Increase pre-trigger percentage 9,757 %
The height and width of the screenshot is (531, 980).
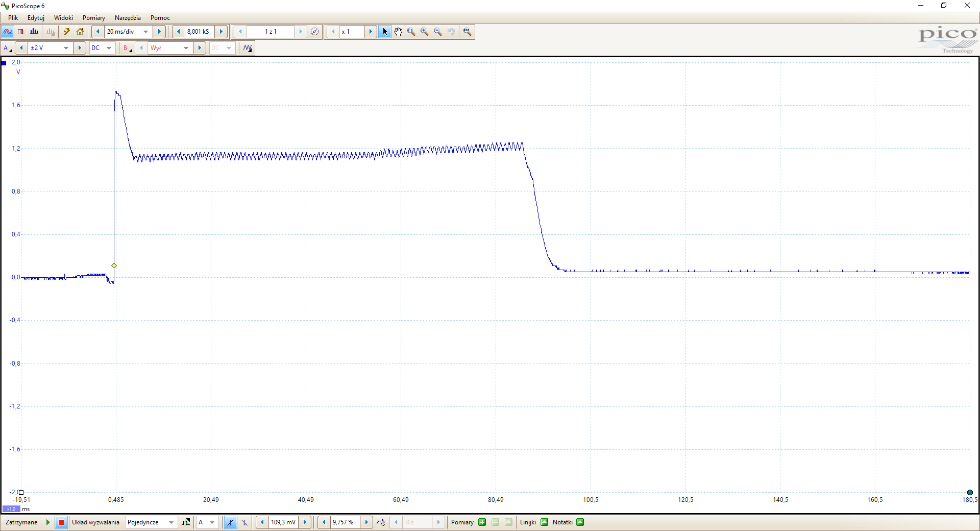366,522
